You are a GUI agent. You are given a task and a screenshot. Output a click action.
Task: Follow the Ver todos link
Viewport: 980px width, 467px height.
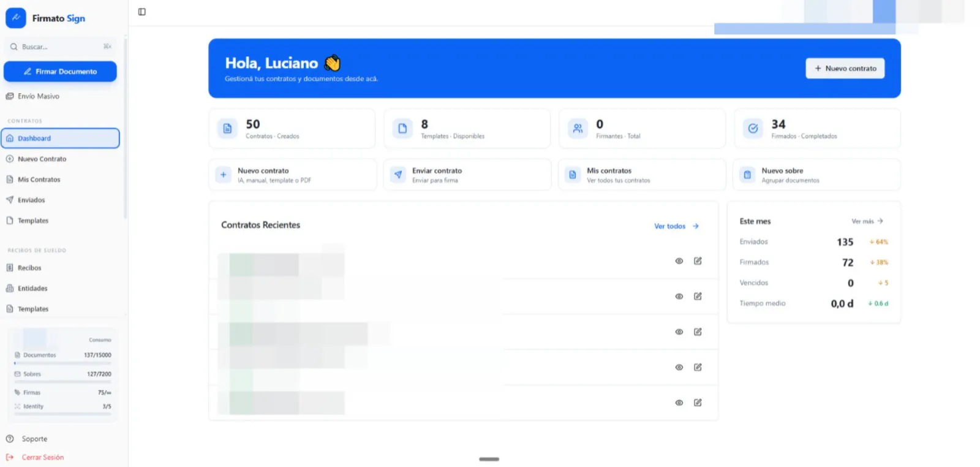[x=676, y=226]
